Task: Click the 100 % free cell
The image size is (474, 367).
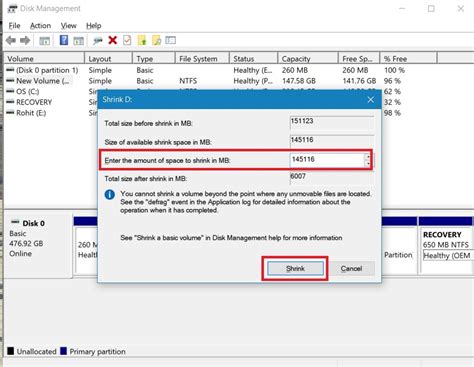Action: 394,70
